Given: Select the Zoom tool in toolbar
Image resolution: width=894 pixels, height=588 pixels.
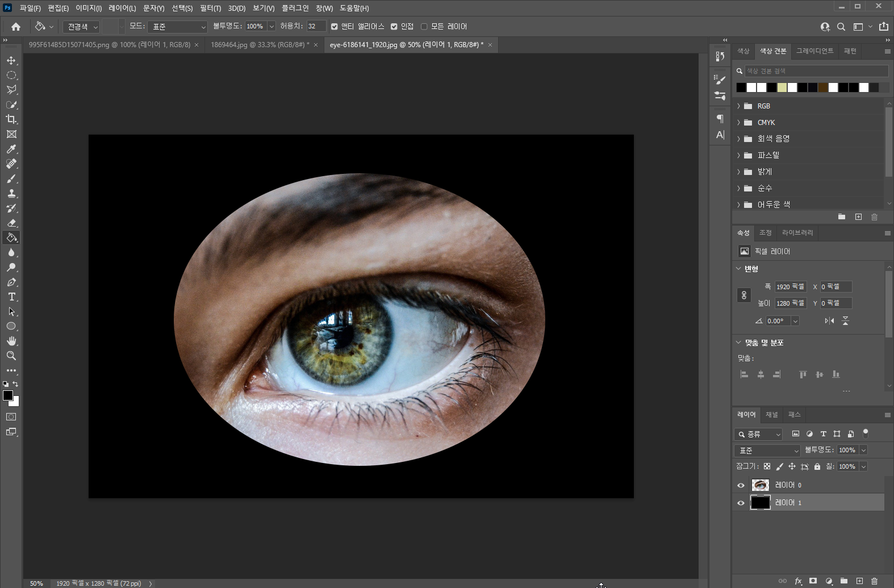Looking at the screenshot, I should tap(11, 356).
